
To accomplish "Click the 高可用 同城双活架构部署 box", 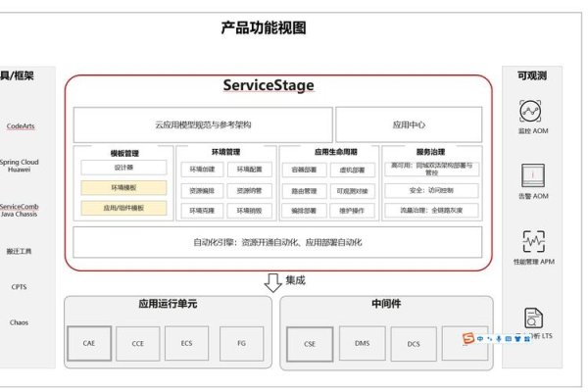I will [x=431, y=169].
